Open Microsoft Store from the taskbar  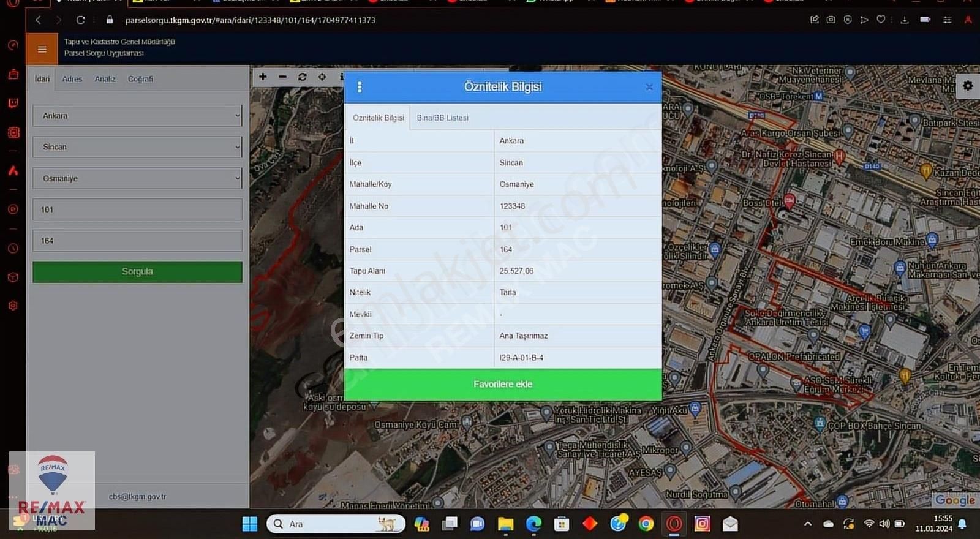pos(562,524)
